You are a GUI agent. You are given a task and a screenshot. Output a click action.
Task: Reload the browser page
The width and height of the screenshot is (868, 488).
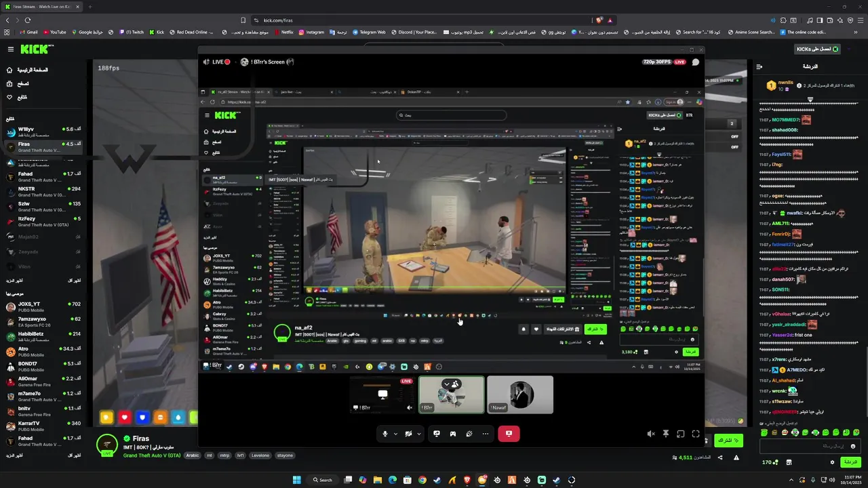tap(28, 20)
